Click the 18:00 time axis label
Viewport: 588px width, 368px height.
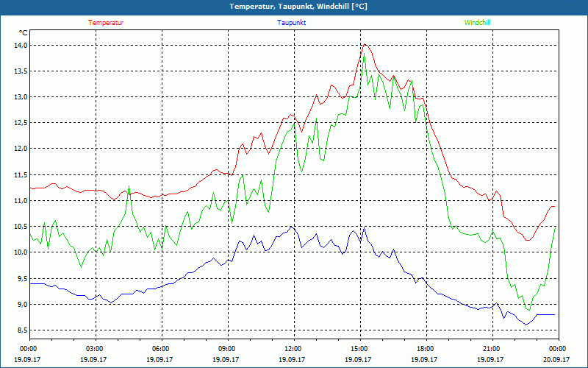[426, 349]
